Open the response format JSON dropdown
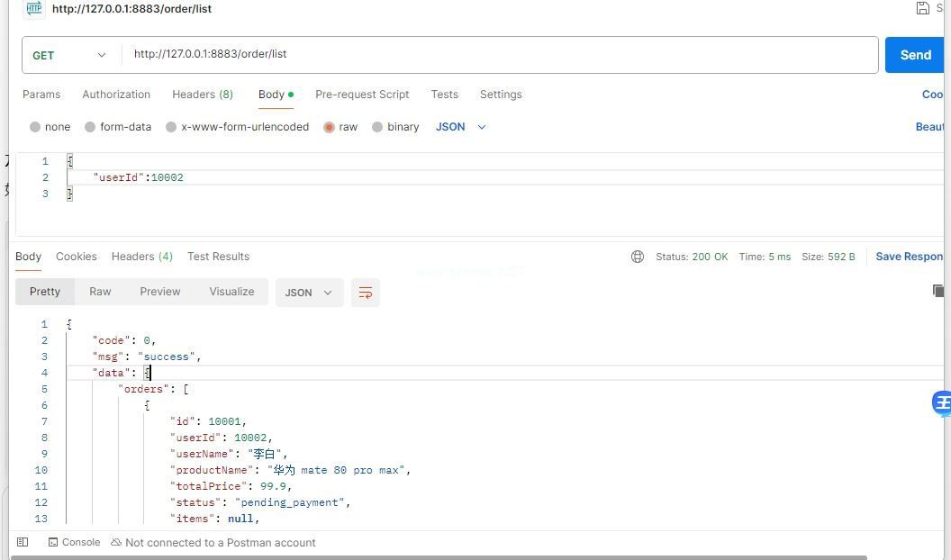The width and height of the screenshot is (951, 560). (x=309, y=293)
